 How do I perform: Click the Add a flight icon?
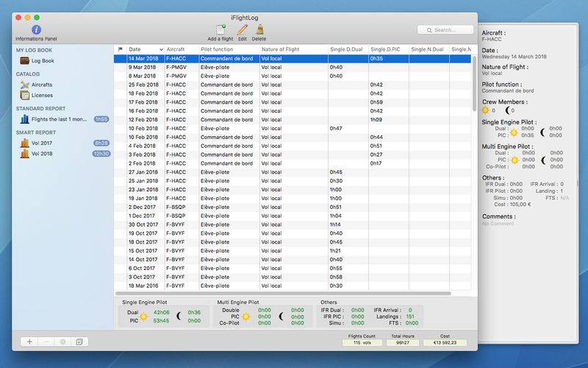[220, 29]
